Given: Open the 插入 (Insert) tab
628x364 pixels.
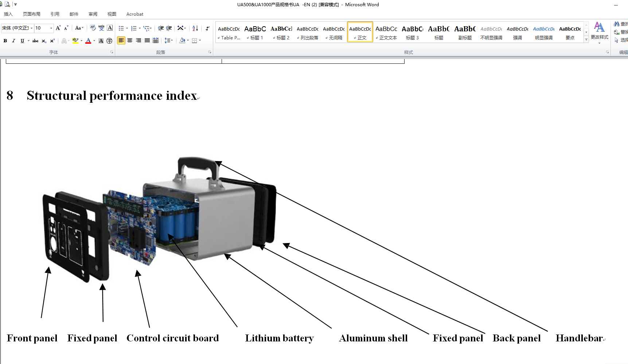Looking at the screenshot, I should click(8, 14).
